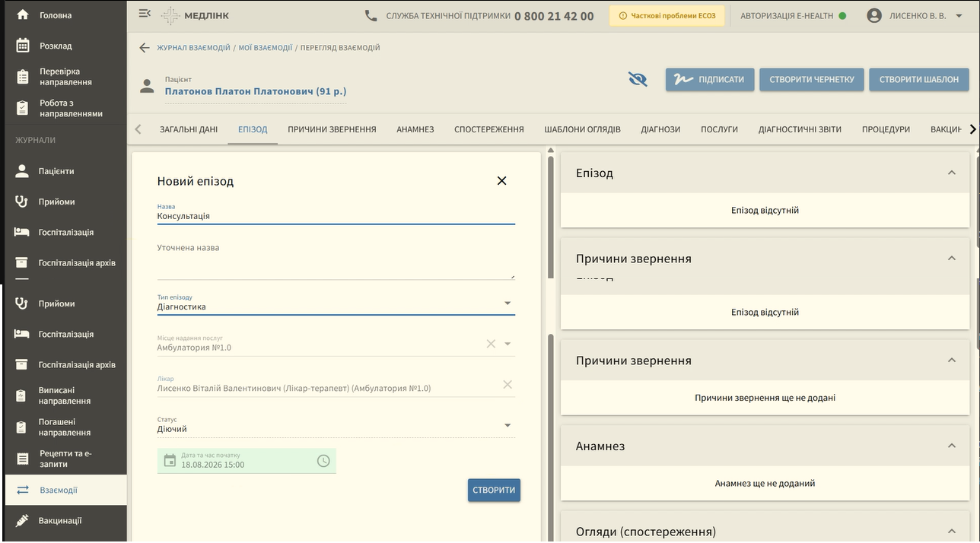The width and height of the screenshot is (980, 543).
Task: Click the Вакцинації syringe icon
Action: 22,521
